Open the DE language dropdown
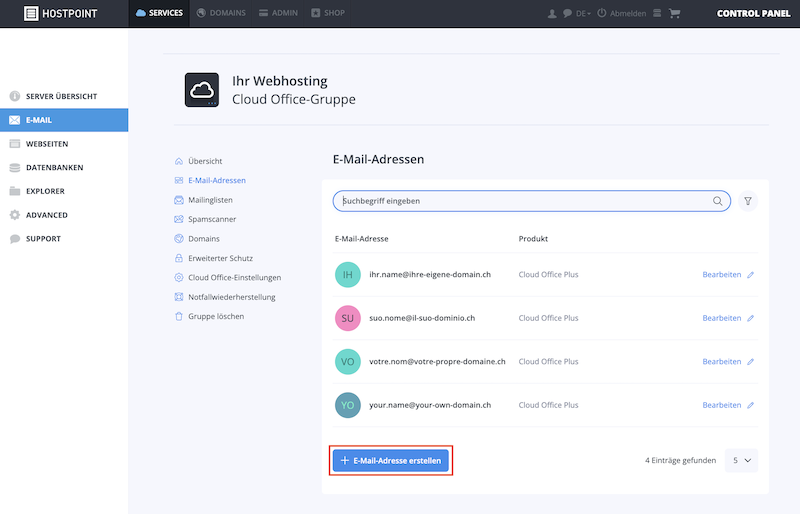The height and width of the screenshot is (514, 800). pos(583,14)
